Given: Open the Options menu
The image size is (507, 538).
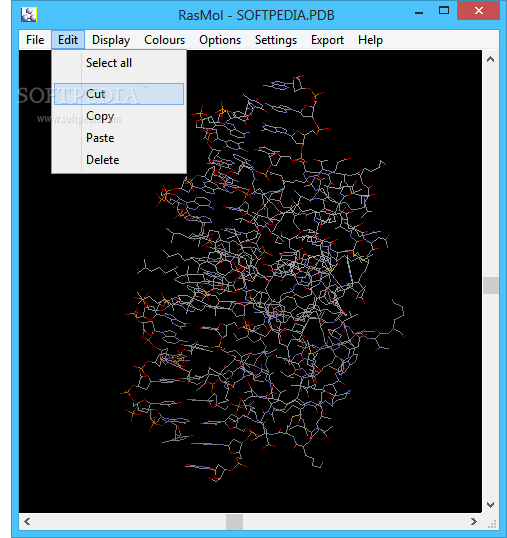Looking at the screenshot, I should click(x=220, y=40).
